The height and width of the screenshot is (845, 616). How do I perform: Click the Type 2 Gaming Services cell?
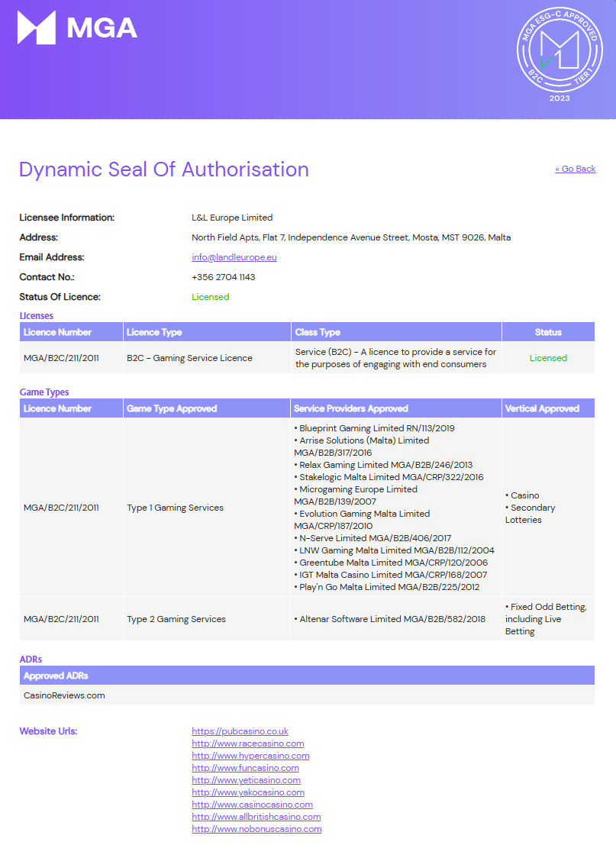[176, 619]
